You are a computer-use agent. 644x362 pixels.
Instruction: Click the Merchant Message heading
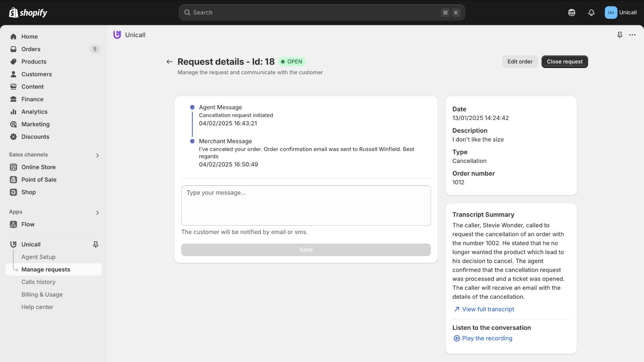(x=225, y=141)
